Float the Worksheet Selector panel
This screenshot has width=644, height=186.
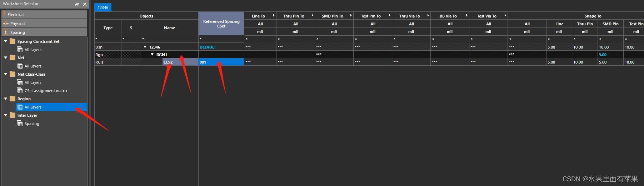click(77, 4)
